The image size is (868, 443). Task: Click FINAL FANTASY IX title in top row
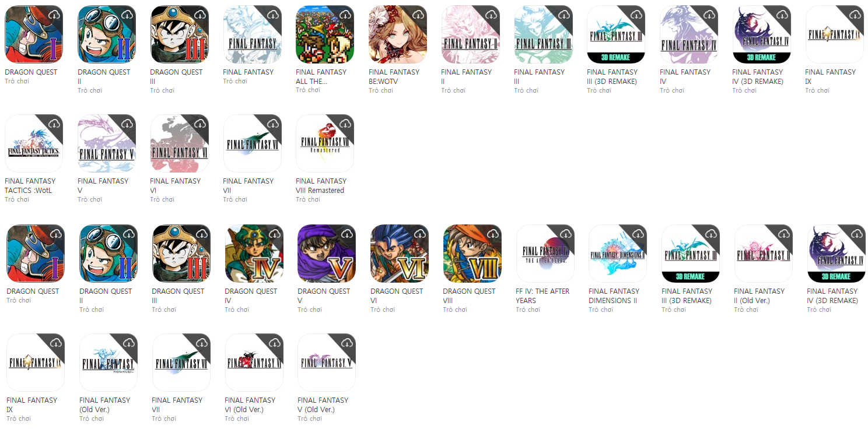830,76
